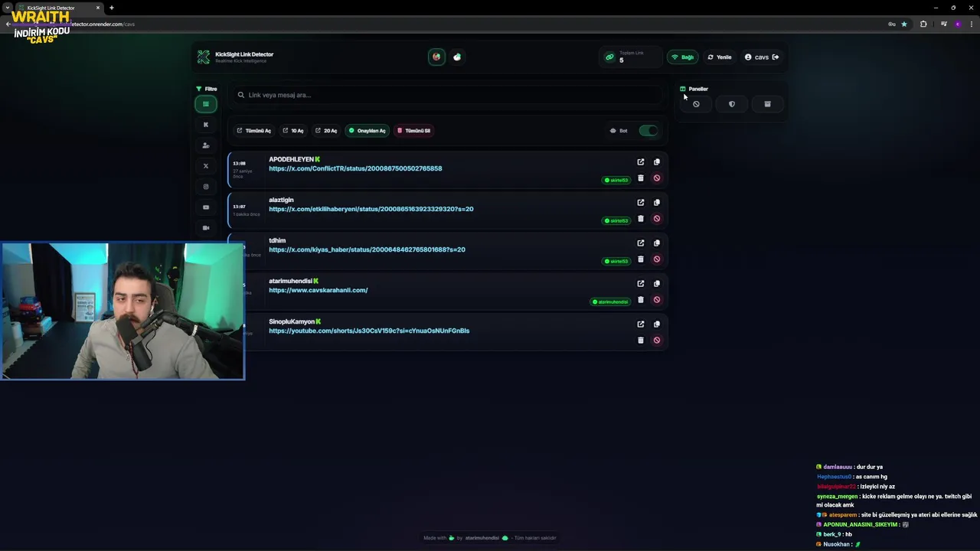
Task: Open the shield panel under Paneller
Action: click(x=732, y=104)
